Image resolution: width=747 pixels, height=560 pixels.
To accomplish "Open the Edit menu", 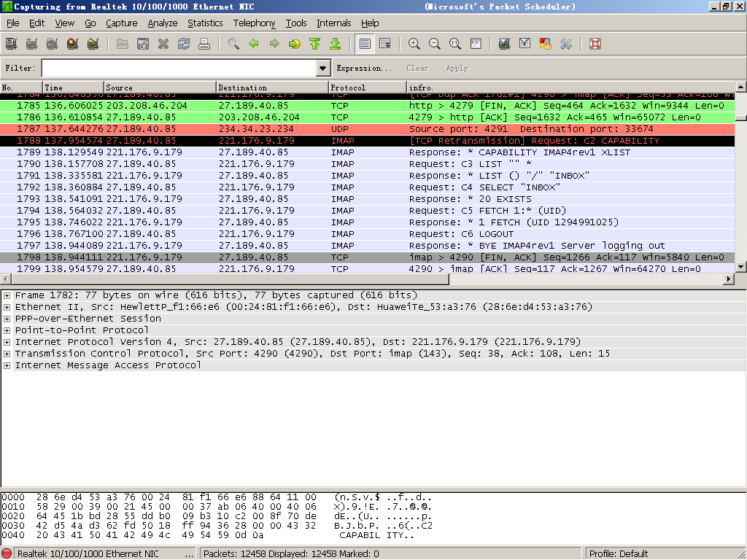I will tap(36, 23).
